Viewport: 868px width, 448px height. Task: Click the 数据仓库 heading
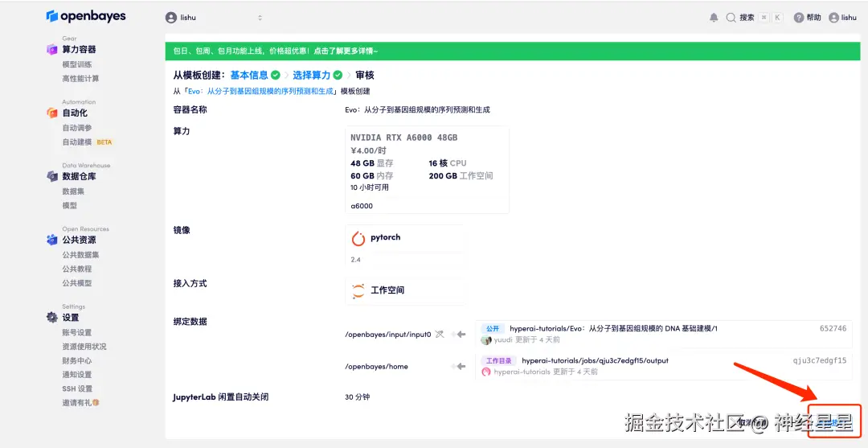tap(79, 176)
